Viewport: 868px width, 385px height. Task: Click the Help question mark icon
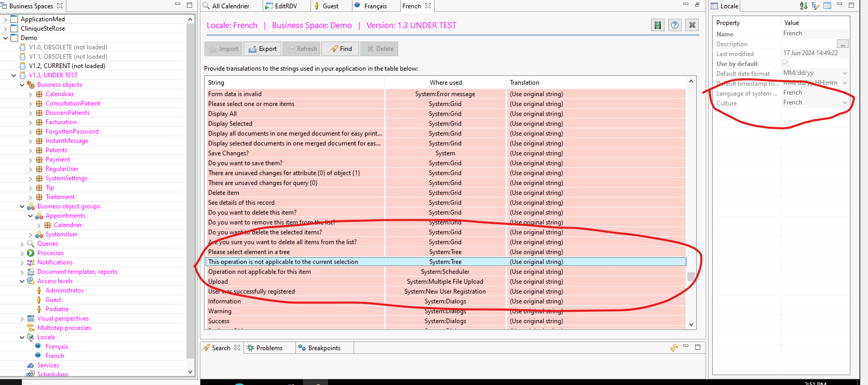[x=675, y=25]
